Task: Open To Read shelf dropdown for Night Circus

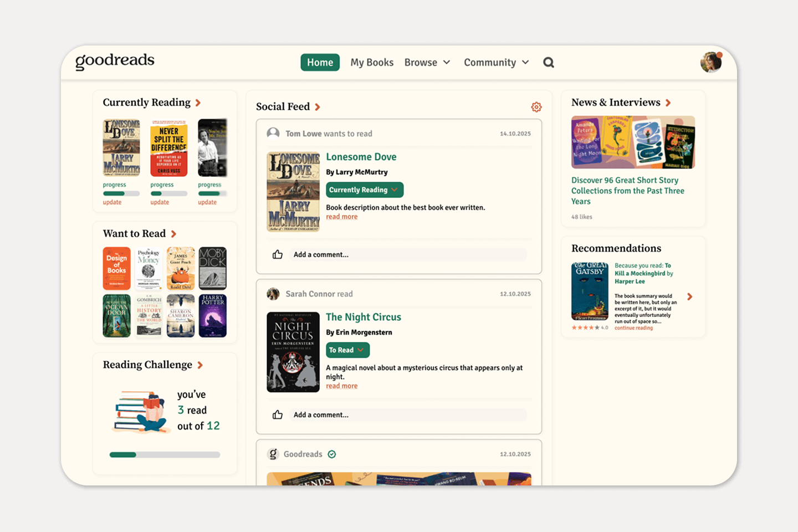Action: pos(347,350)
